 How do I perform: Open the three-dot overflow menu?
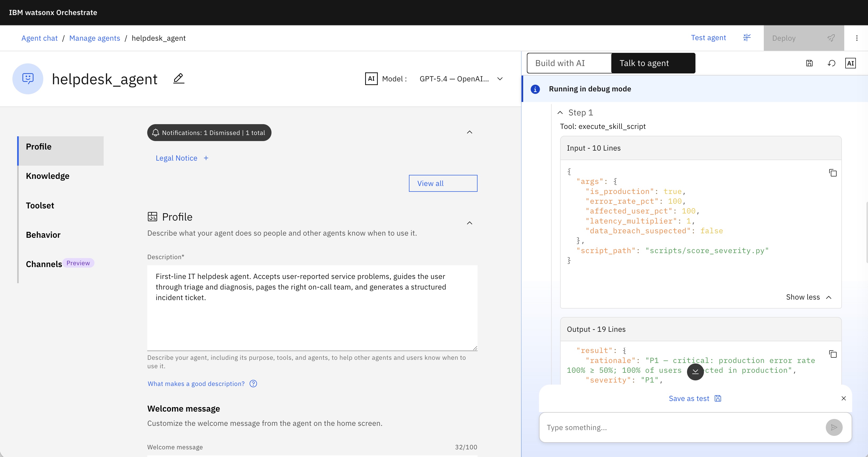857,38
